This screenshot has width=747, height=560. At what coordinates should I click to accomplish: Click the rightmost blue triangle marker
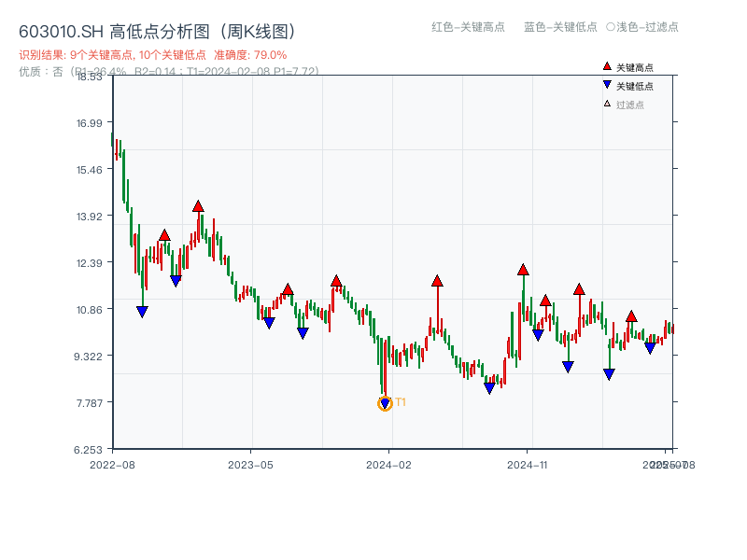click(x=652, y=347)
